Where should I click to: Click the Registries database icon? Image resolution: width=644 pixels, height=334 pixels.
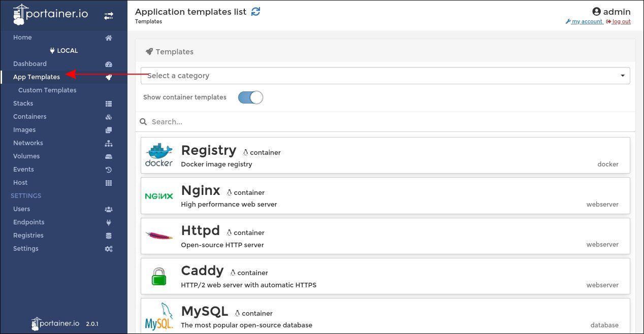point(109,236)
